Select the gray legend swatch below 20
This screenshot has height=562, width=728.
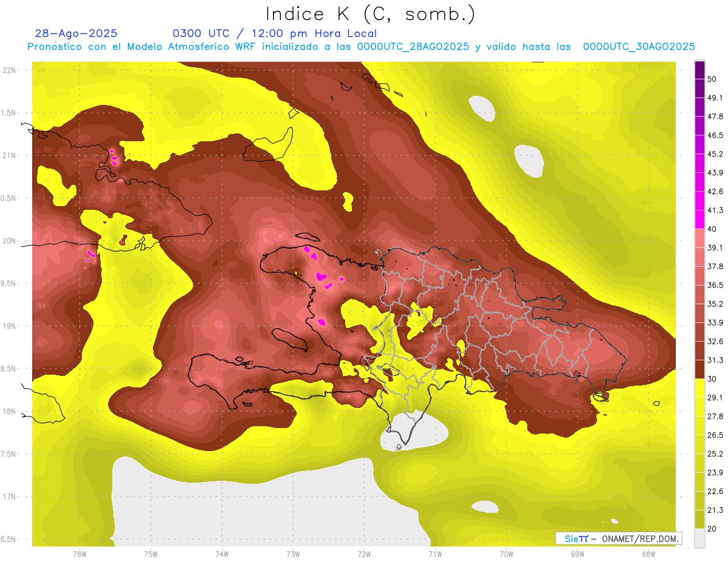point(699,538)
